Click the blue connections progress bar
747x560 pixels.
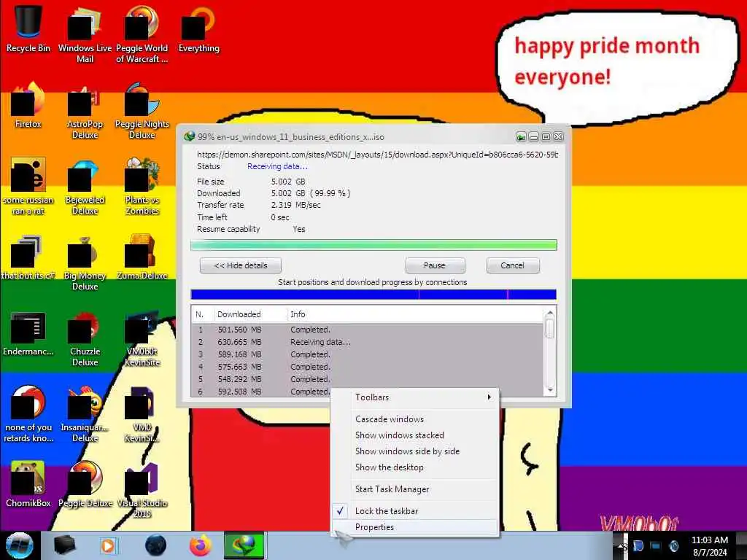click(373, 295)
